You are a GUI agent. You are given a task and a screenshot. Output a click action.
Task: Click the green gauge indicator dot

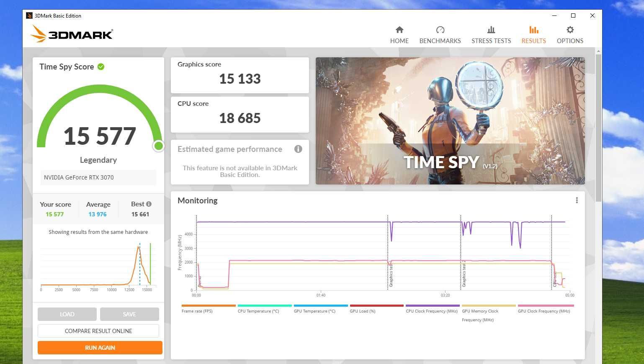click(x=158, y=146)
